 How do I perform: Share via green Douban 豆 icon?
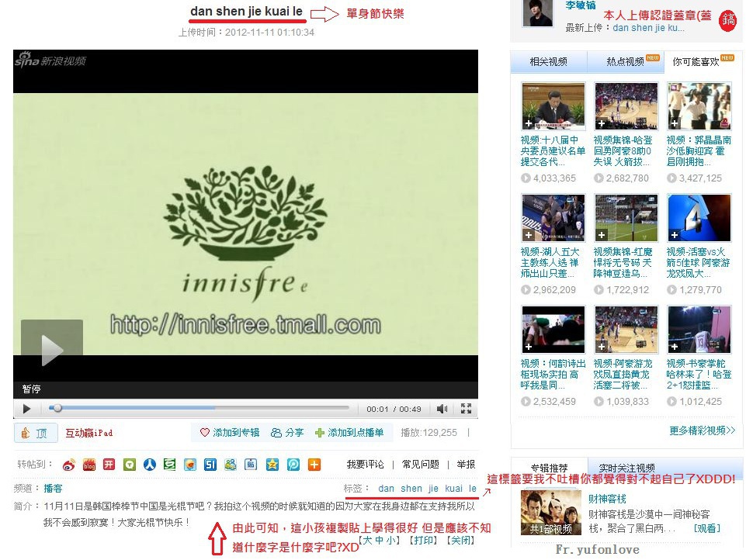pyautogui.click(x=169, y=465)
